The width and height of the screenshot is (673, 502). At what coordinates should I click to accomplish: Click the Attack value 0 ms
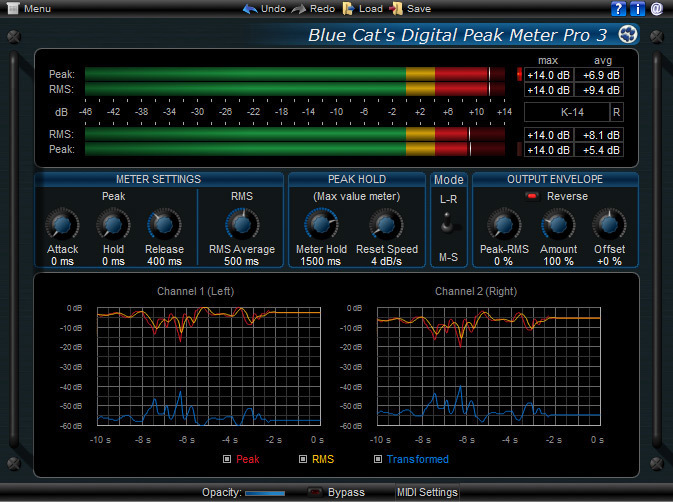pos(62,261)
